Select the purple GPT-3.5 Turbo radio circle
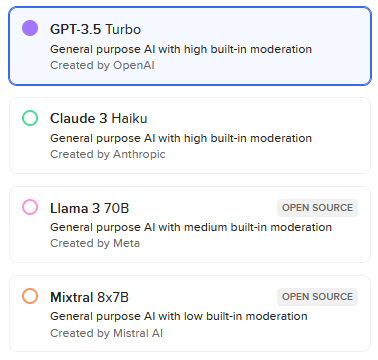378x360 pixels. click(x=30, y=28)
